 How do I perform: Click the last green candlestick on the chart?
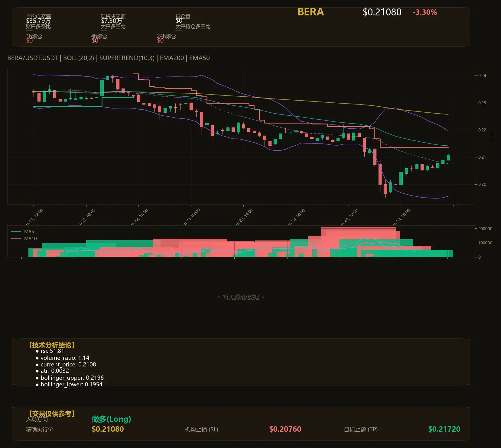tap(448, 157)
